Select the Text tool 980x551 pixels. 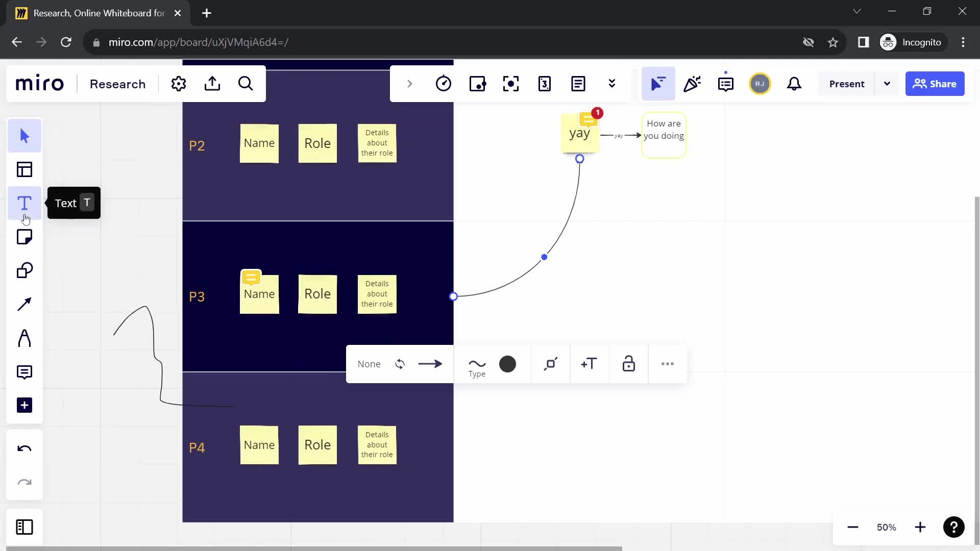[x=24, y=203]
